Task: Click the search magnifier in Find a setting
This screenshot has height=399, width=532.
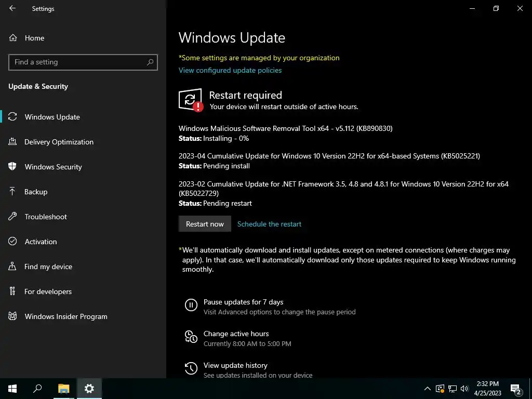Action: point(150,62)
